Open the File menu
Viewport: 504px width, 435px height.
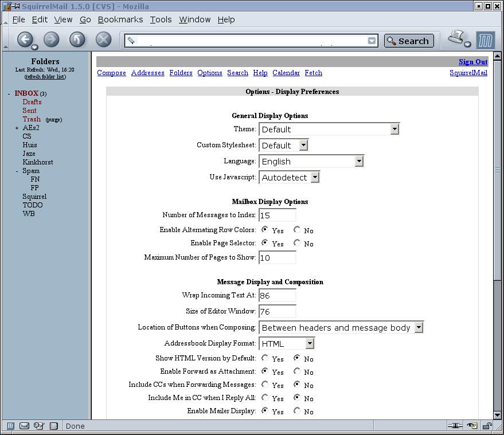(19, 19)
